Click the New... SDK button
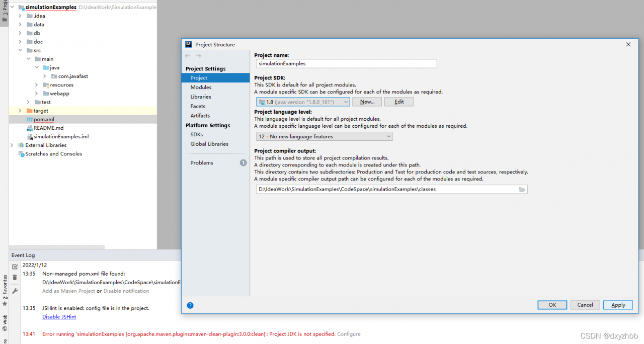Screen dimensions: 644x344 click(367, 102)
